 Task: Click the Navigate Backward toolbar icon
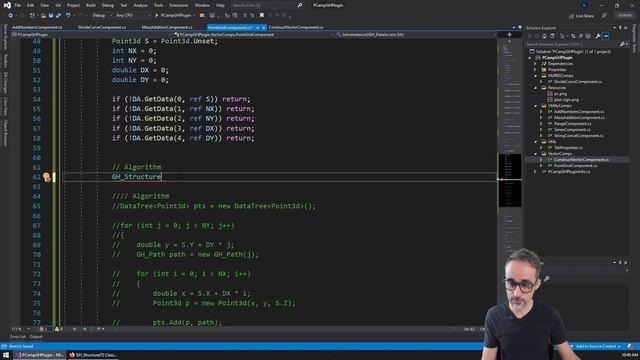click(11, 16)
